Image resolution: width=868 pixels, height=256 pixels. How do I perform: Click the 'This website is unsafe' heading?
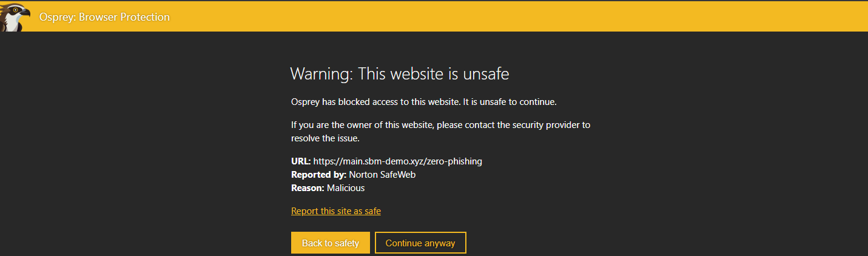pos(433,74)
